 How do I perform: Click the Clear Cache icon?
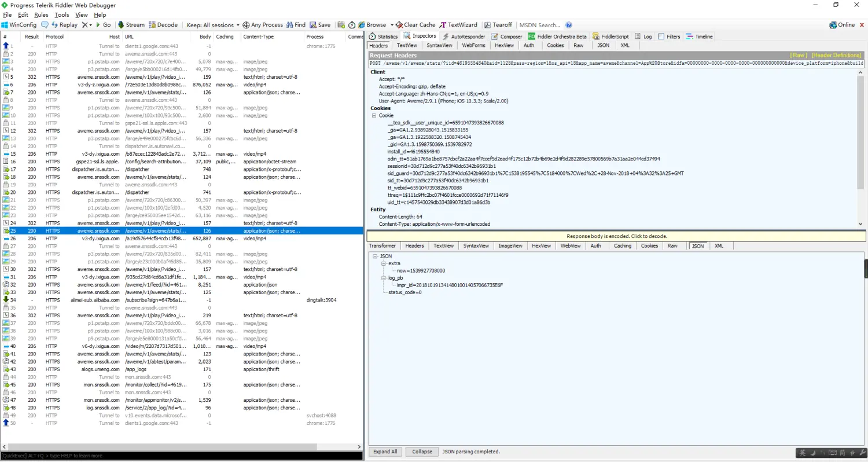click(x=399, y=25)
